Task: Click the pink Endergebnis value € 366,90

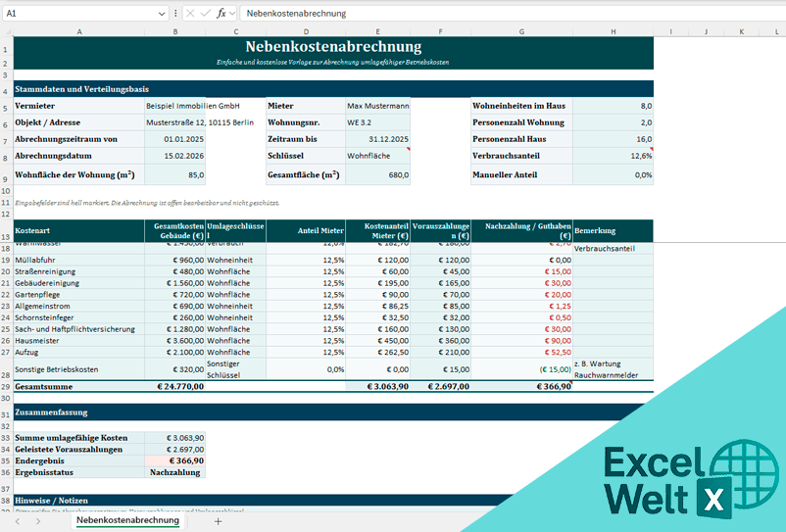Action: pyautogui.click(x=174, y=459)
